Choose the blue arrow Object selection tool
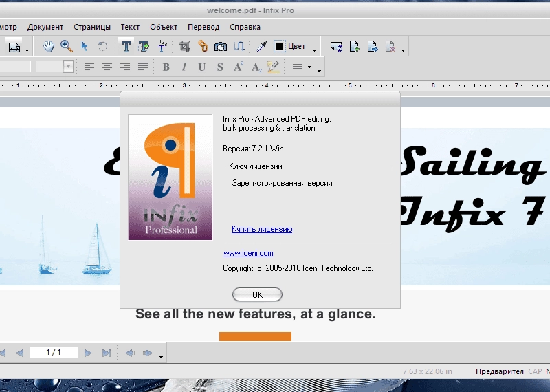This screenshot has width=550, height=392. (x=84, y=46)
